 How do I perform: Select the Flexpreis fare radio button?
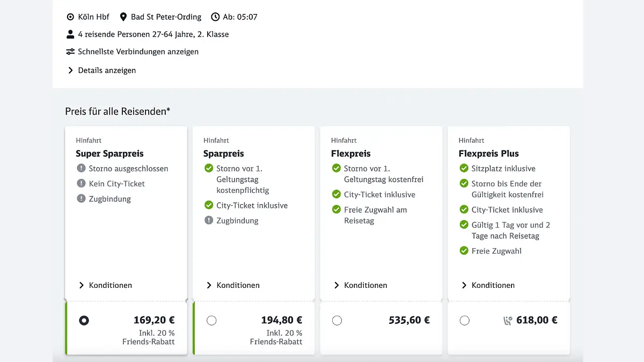[x=337, y=320]
